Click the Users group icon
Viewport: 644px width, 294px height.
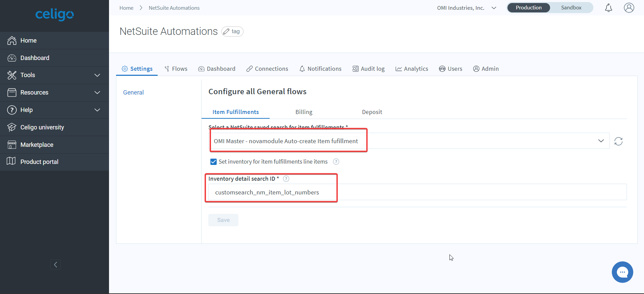tap(442, 69)
